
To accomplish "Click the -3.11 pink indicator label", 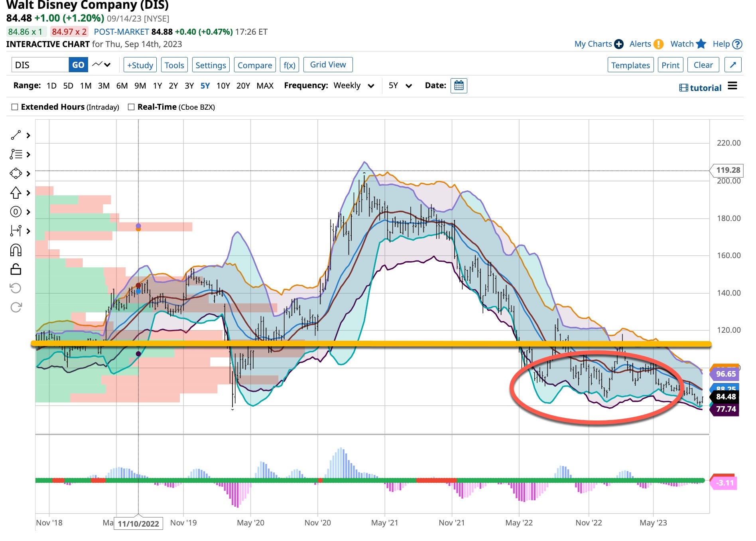I will [x=723, y=483].
